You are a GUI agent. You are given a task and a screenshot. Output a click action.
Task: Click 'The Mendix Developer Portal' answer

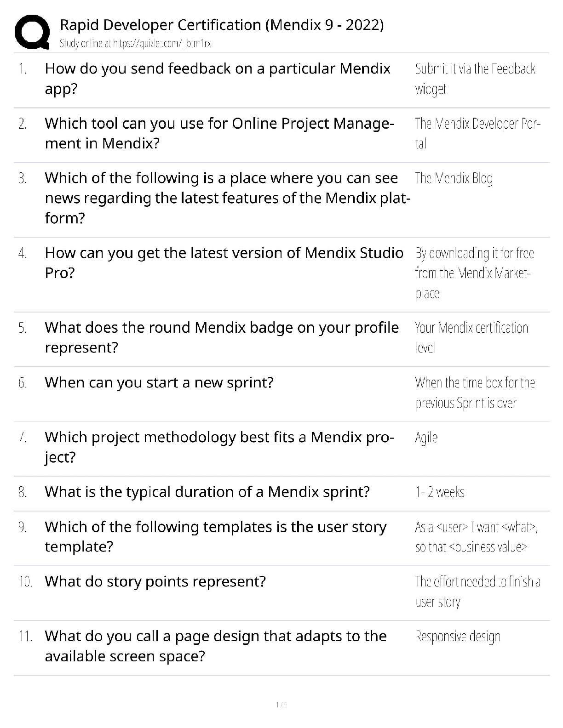coord(477,133)
